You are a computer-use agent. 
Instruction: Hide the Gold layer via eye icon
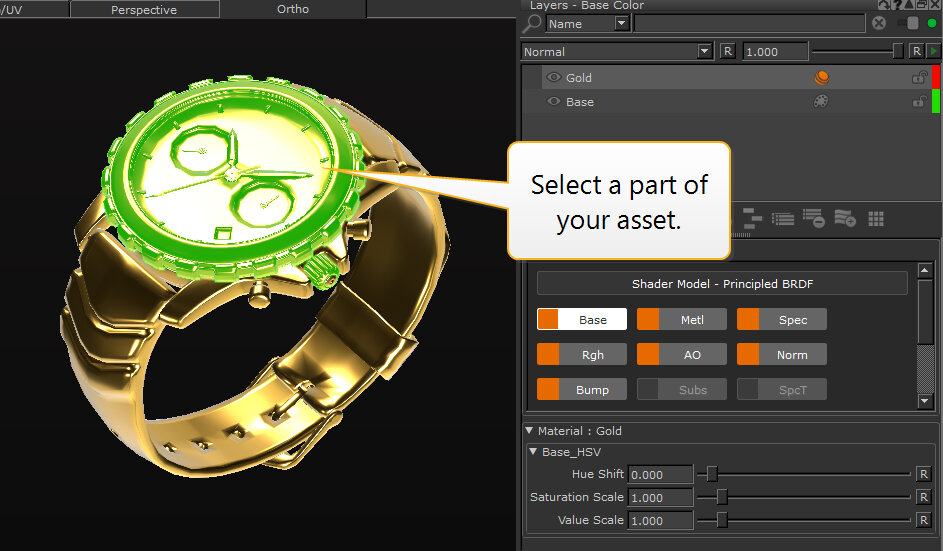[x=553, y=77]
